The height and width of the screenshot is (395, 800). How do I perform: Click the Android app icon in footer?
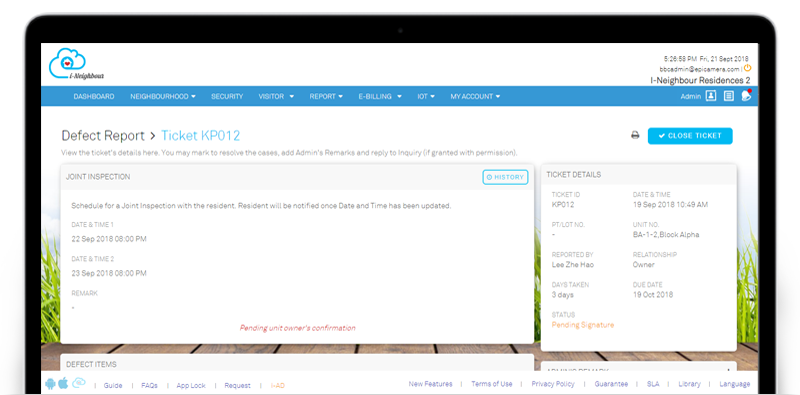coord(50,384)
